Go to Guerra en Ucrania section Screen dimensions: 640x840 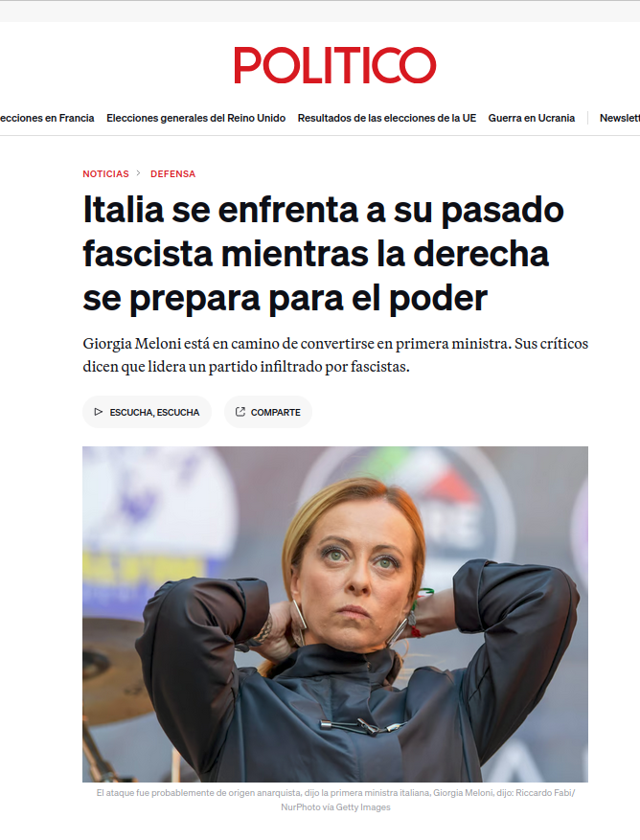tap(532, 118)
